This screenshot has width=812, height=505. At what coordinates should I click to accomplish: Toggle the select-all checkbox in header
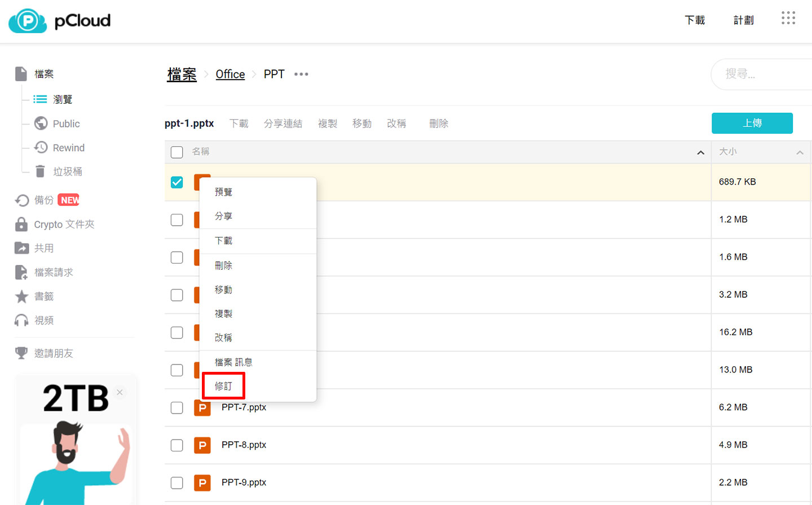click(x=176, y=152)
